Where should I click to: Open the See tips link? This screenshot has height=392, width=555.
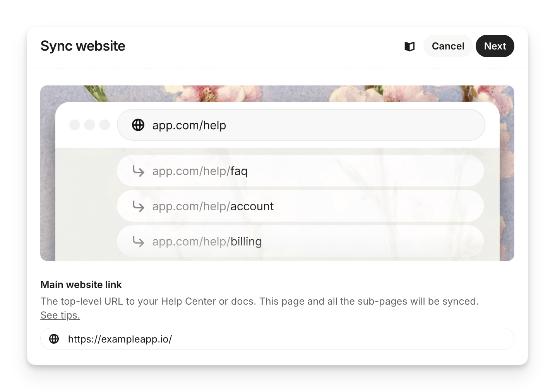pyautogui.click(x=60, y=315)
